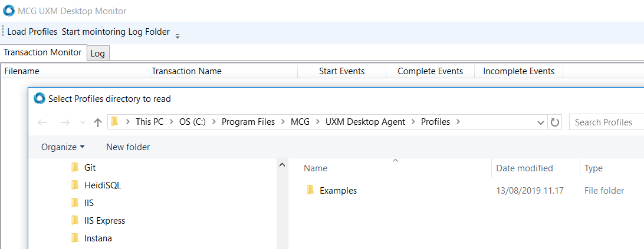Screen dimensions: 644x249
Task: Click Start monitoring Log Folder
Action: pyautogui.click(x=116, y=32)
